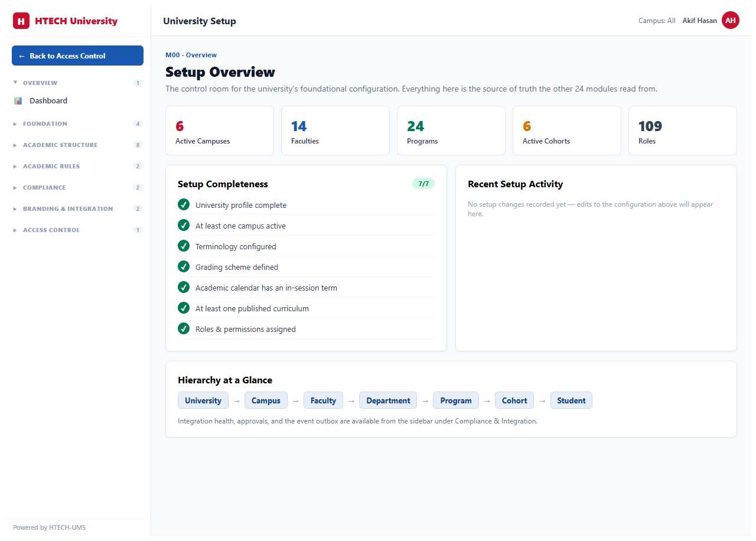
Task: Click Roles & permissions assigned text
Action: (246, 329)
